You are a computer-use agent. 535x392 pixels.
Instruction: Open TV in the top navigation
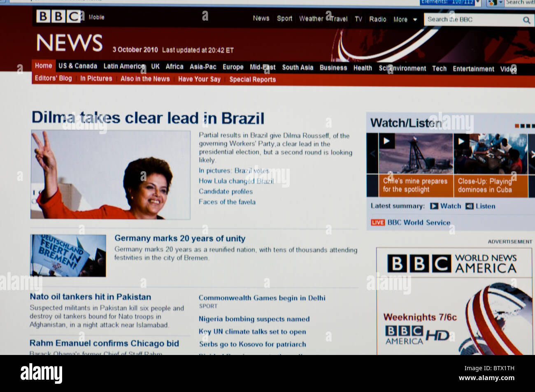(x=358, y=19)
